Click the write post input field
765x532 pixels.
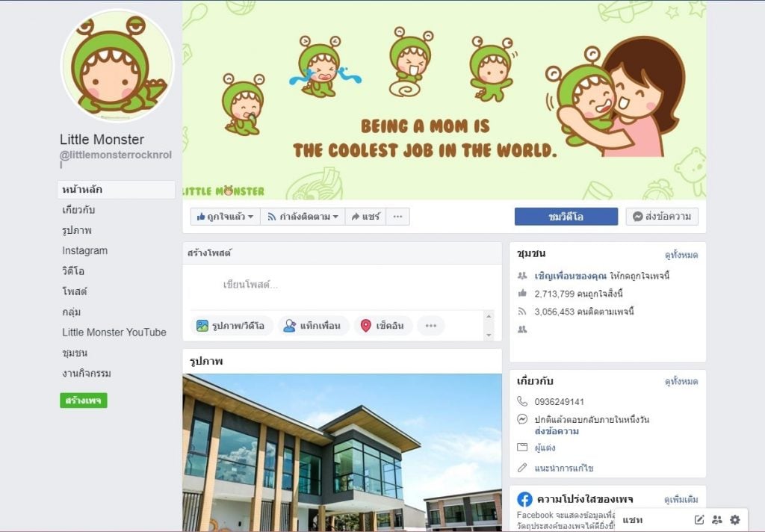click(x=341, y=285)
